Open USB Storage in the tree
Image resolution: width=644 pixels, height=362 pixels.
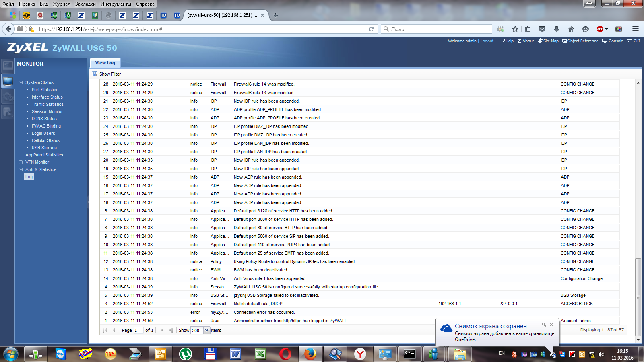[44, 148]
